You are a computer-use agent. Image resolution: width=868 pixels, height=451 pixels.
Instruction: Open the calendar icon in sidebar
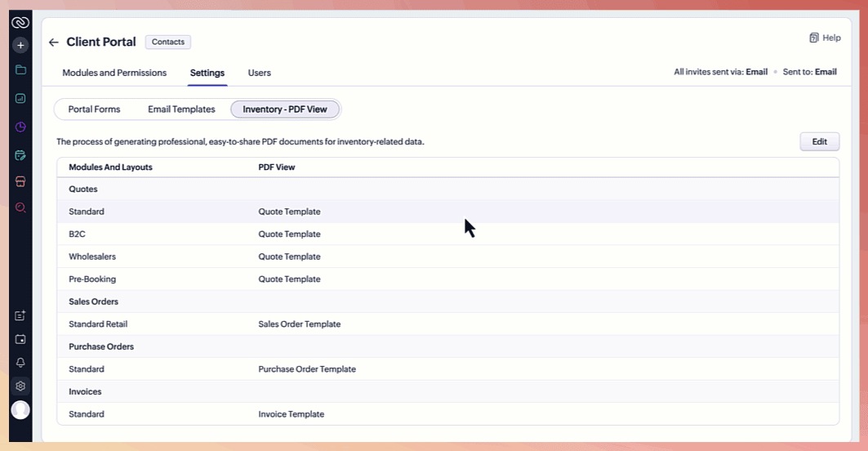(x=20, y=155)
